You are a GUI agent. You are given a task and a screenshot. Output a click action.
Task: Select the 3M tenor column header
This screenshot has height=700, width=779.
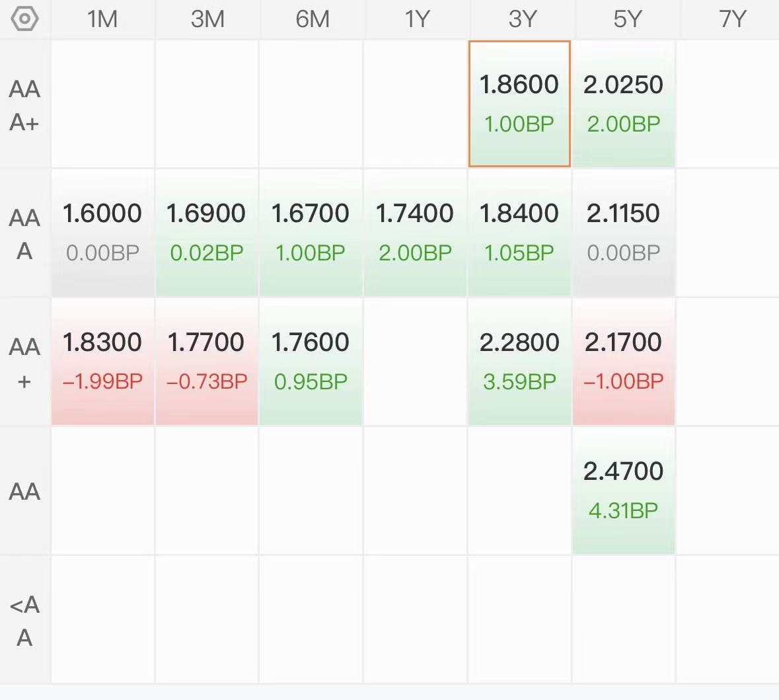[207, 19]
